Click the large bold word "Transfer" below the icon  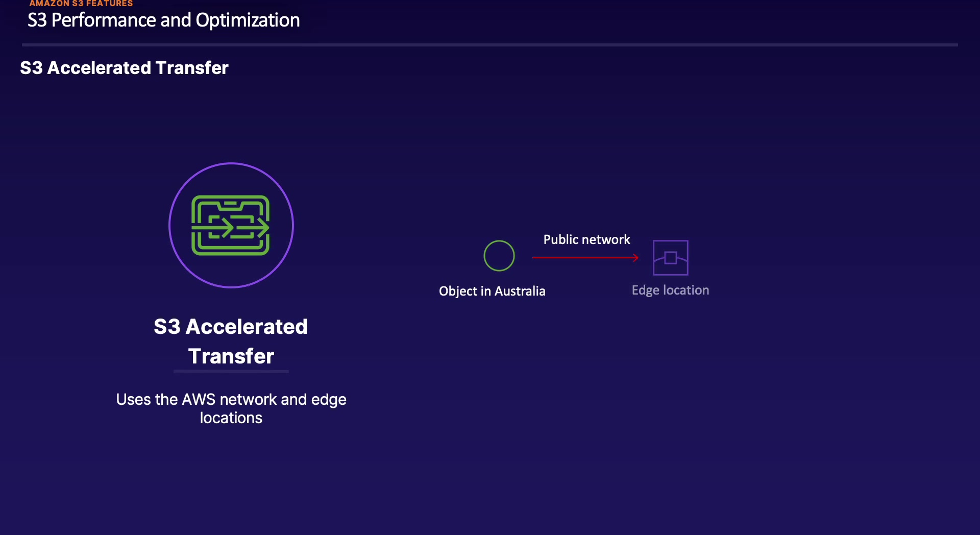point(231,356)
